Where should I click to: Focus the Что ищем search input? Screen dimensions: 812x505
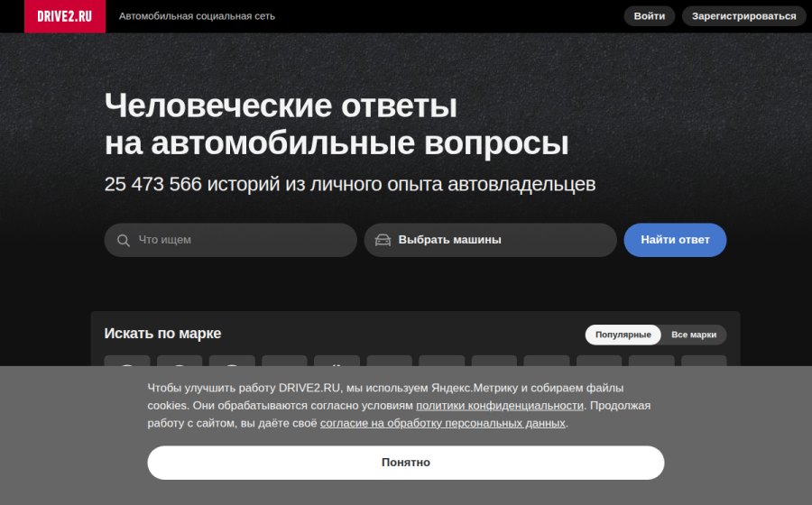pyautogui.click(x=230, y=240)
